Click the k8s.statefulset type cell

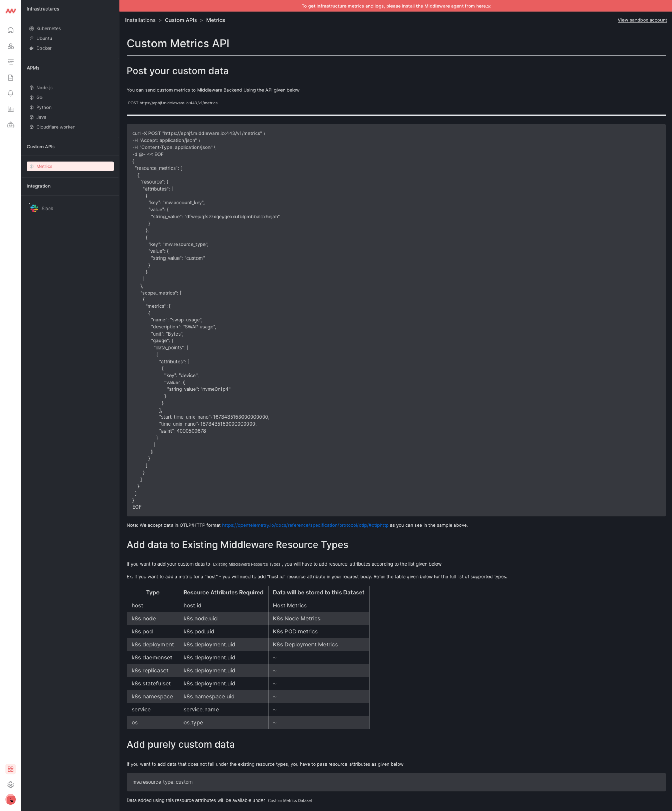153,684
